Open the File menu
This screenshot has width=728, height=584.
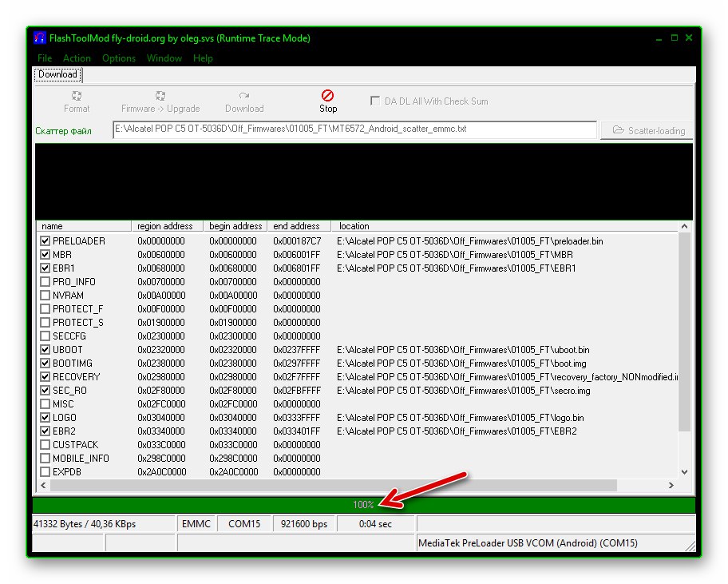[x=45, y=58]
